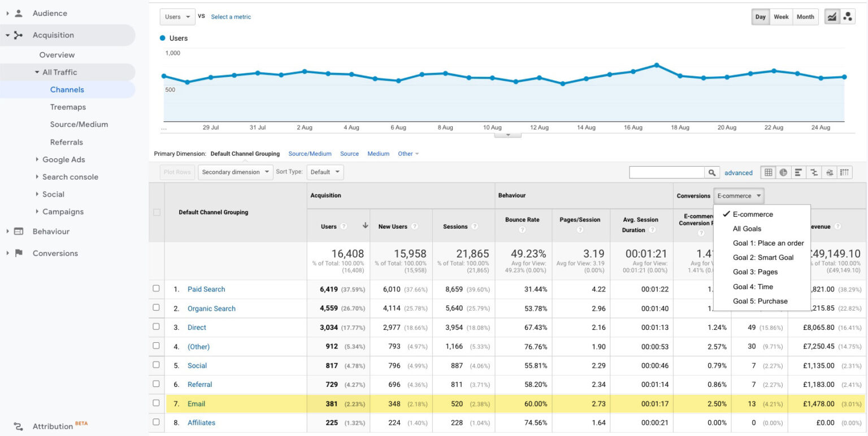Open the Other primary dimension dropdown
The height and width of the screenshot is (436, 868).
[409, 154]
